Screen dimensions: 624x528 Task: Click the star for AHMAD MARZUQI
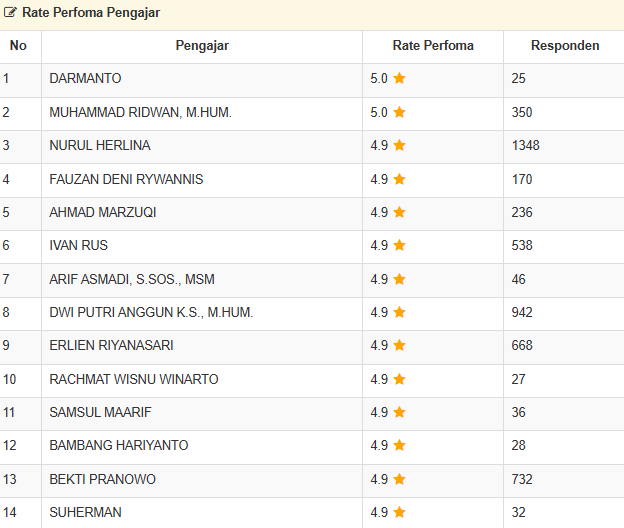pos(399,213)
